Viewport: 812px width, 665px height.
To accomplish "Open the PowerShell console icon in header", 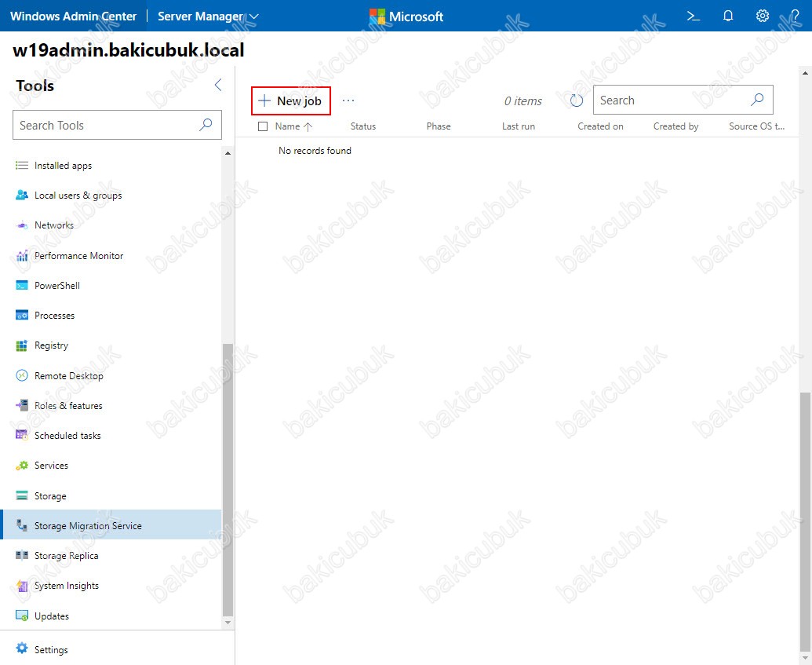I will coord(694,16).
